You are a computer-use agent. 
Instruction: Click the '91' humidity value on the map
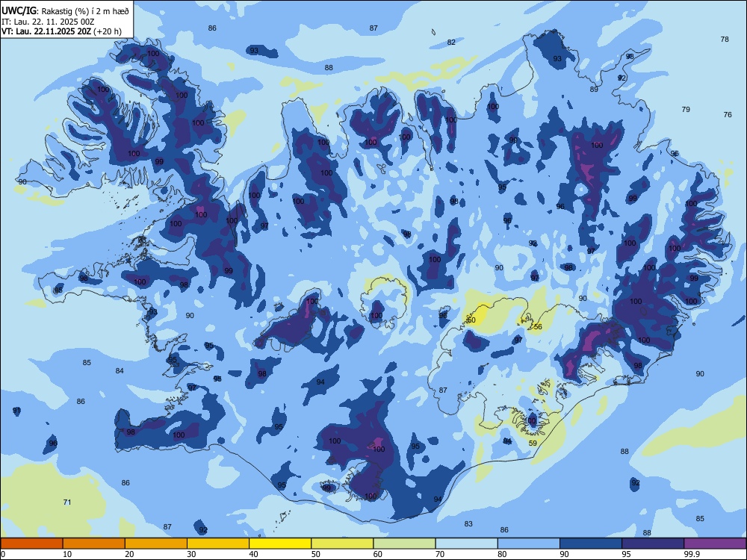16,410
